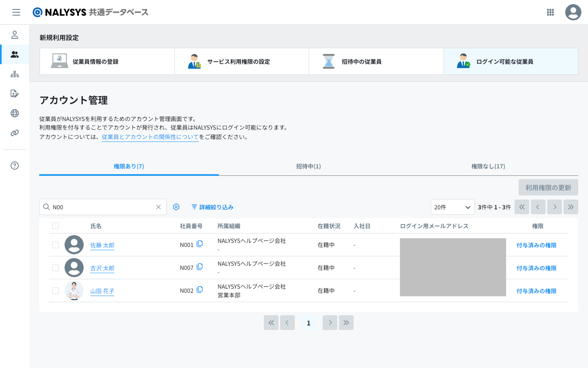This screenshot has height=368, width=588.
Task: Copy employee number N001
Action: click(200, 244)
